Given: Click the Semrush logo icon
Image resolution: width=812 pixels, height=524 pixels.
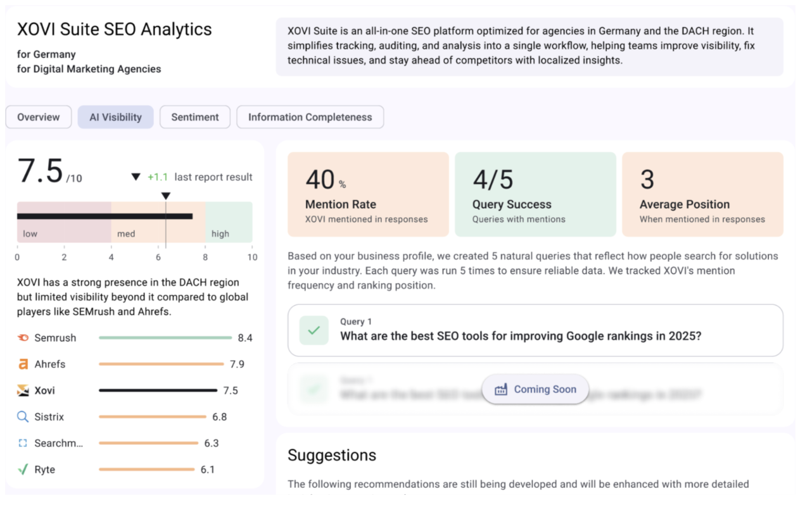Looking at the screenshot, I should 23,338.
